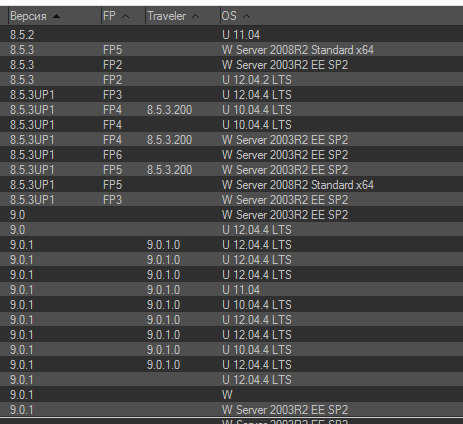Click the sort caret beside FP header
463x424 pixels.
coord(125,16)
